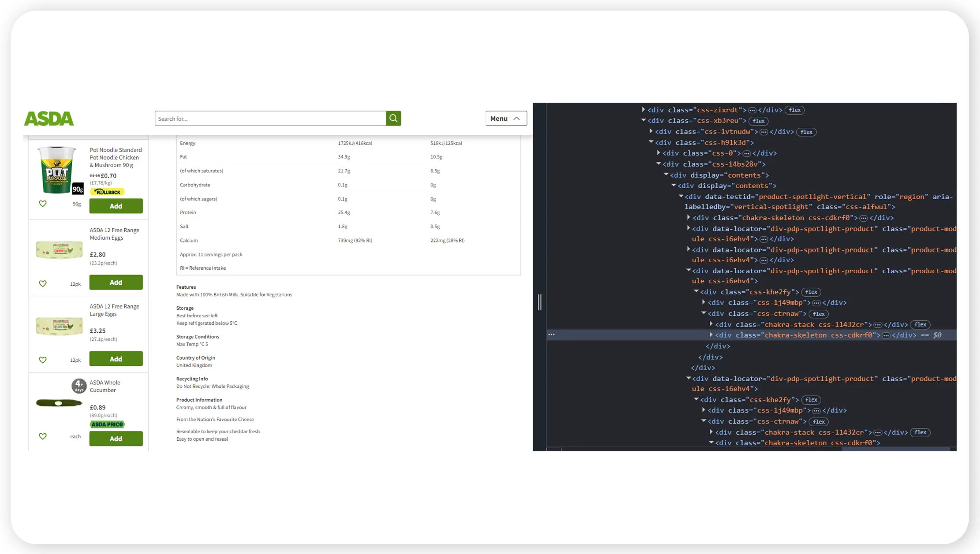Screen dimensions: 980x554
Task: Click the ASDA logo
Action: pos(49,119)
